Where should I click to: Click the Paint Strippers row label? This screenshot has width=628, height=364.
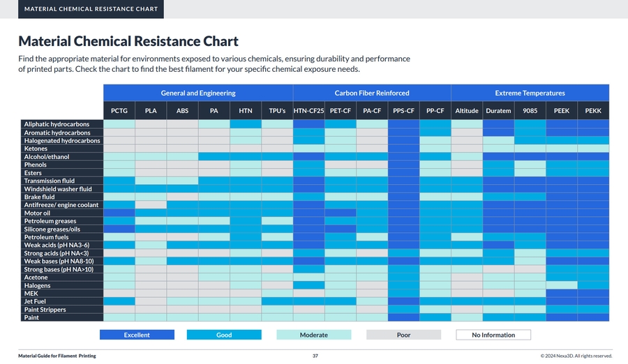coord(45,310)
